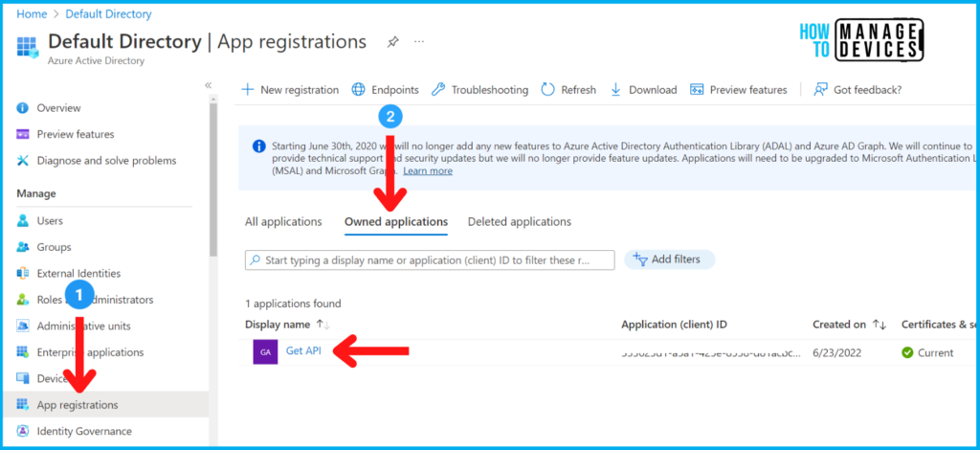The width and height of the screenshot is (980, 450).
Task: Click the Preview features toolbar icon
Action: point(697,89)
